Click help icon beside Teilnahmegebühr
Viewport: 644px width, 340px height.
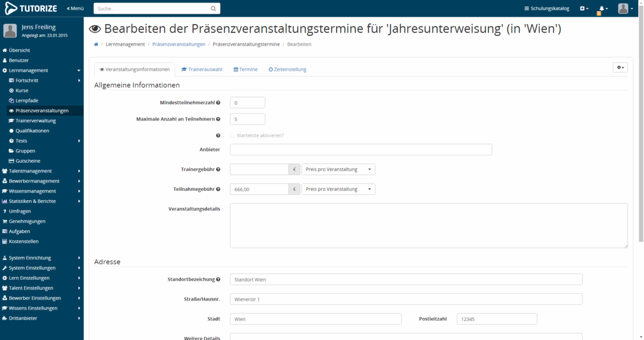[x=218, y=189]
